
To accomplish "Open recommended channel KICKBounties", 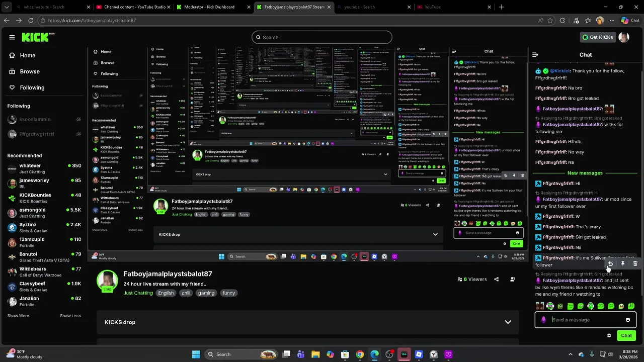I will [x=44, y=198].
